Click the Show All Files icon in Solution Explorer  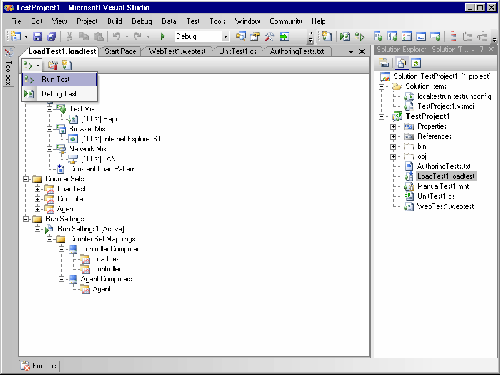tap(402, 63)
